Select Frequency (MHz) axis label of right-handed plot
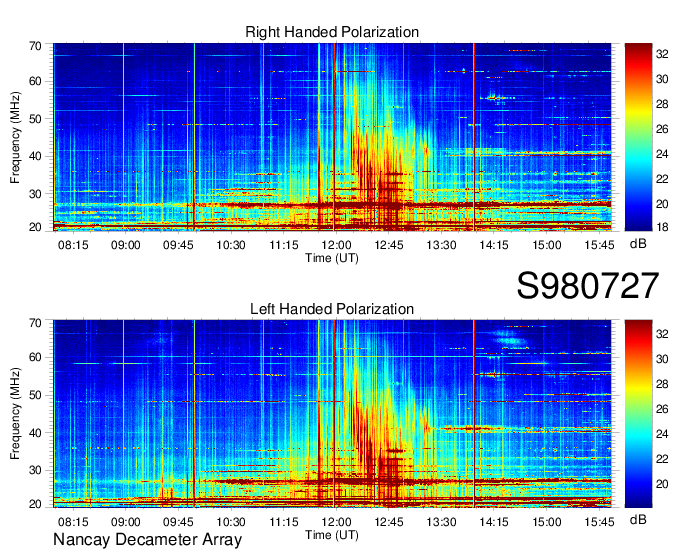The width and height of the screenshot is (680, 552). (15, 137)
